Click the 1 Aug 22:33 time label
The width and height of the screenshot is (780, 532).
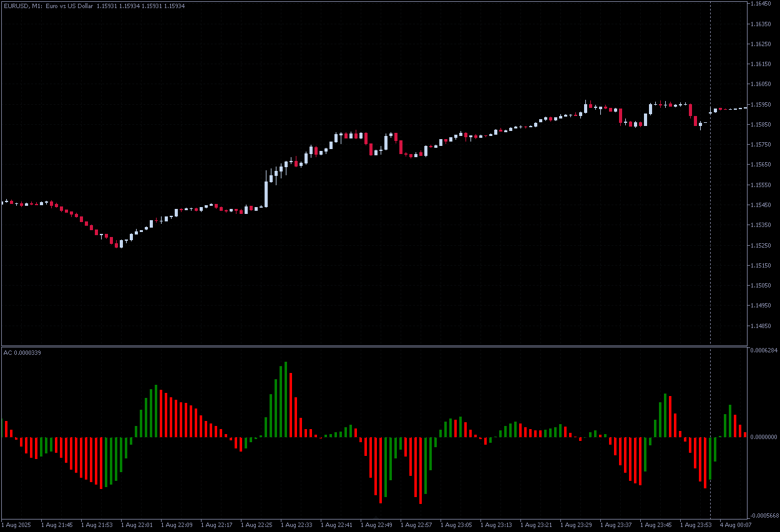point(297,525)
